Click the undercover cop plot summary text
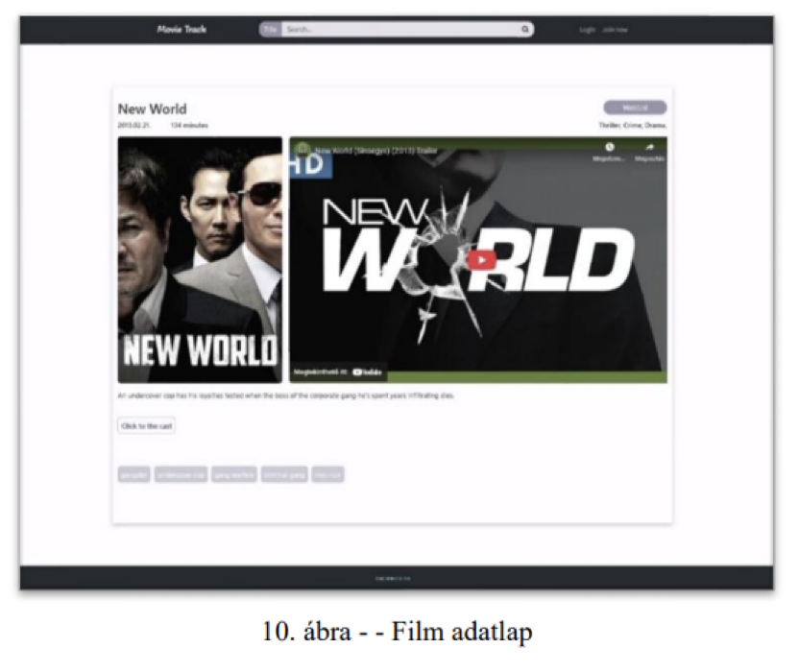 coord(286,396)
